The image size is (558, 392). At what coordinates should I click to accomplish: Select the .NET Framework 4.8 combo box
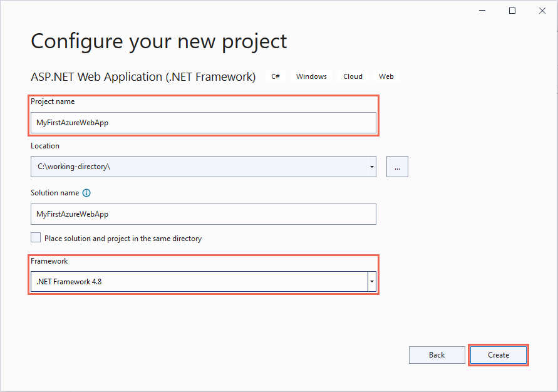click(199, 282)
